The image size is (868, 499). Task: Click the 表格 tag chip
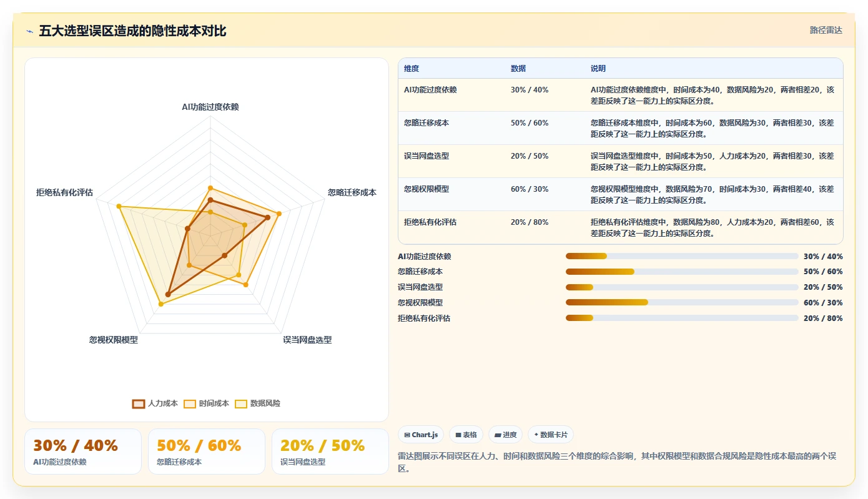[x=466, y=435]
